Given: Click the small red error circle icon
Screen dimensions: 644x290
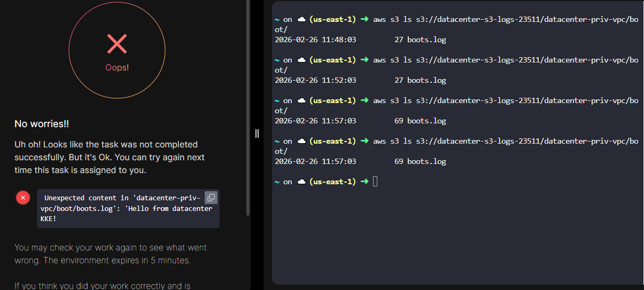Looking at the screenshot, I should [x=22, y=198].
